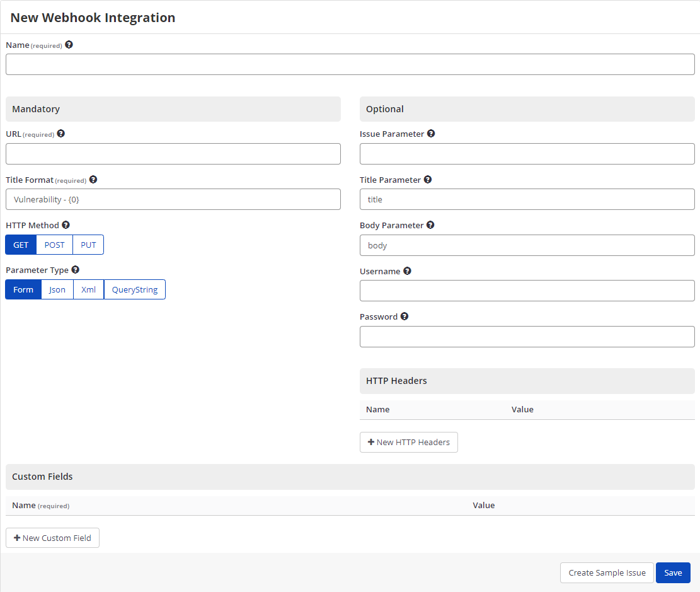Viewport: 700px width, 592px height.
Task: Switch HTTP method back to GET
Action: pos(20,245)
